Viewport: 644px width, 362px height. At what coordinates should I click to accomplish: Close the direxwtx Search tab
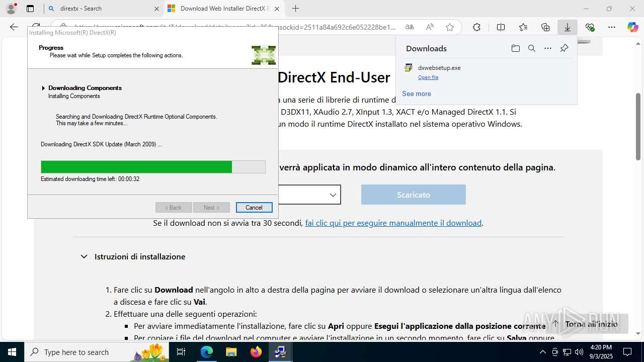tap(156, 9)
